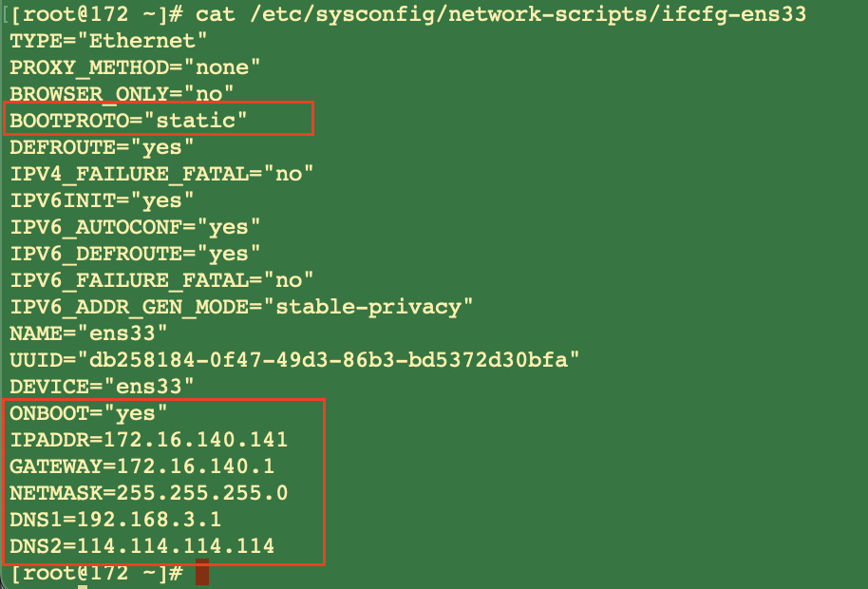Click the ONBOOT="yes" line

pyautogui.click(x=88, y=413)
